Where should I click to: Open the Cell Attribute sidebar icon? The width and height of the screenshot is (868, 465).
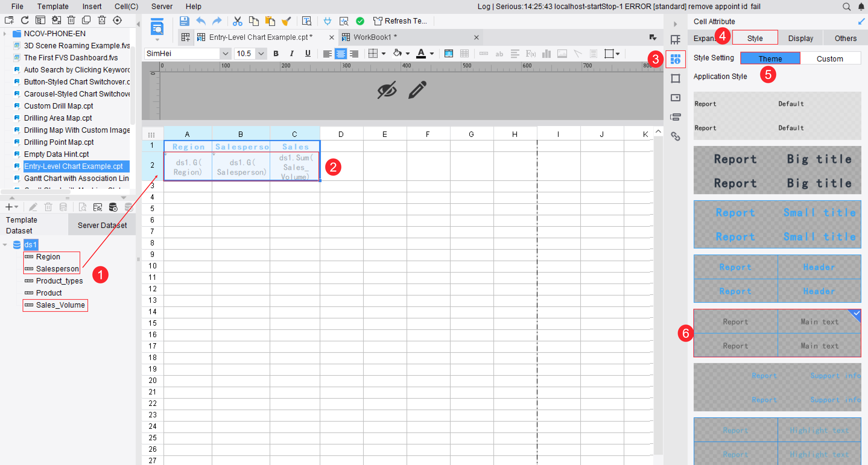[x=675, y=59]
